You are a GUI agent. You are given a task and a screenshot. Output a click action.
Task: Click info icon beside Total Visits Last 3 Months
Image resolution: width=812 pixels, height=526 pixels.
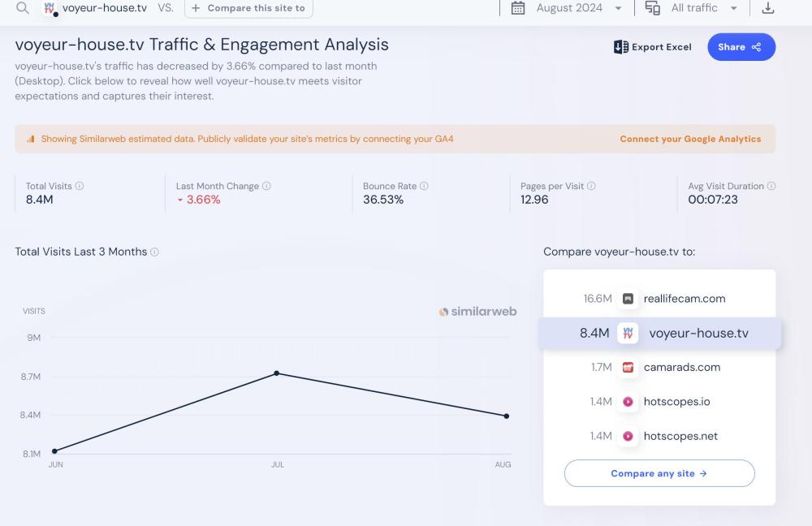(x=154, y=252)
